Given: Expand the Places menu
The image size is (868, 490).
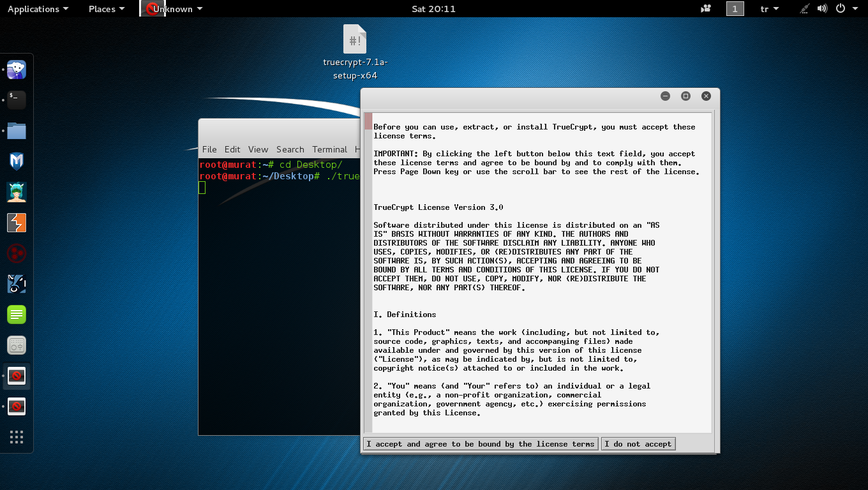Looking at the screenshot, I should click(106, 9).
